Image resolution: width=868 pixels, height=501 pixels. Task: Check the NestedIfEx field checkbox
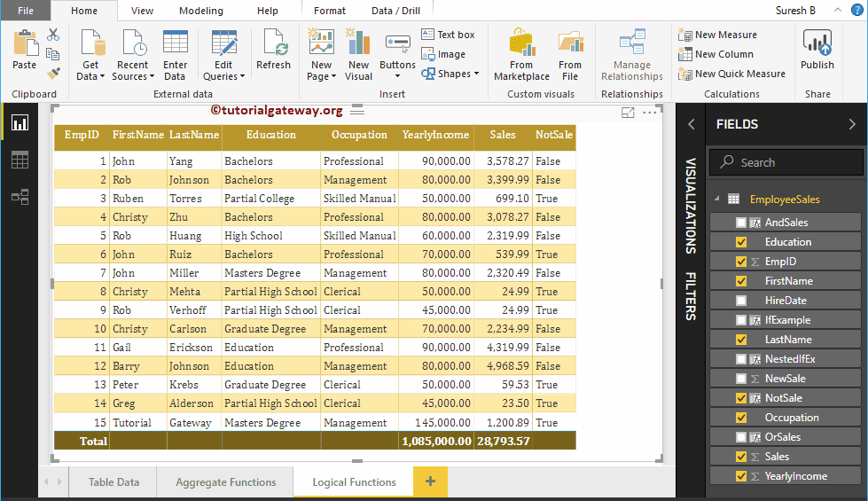(741, 359)
